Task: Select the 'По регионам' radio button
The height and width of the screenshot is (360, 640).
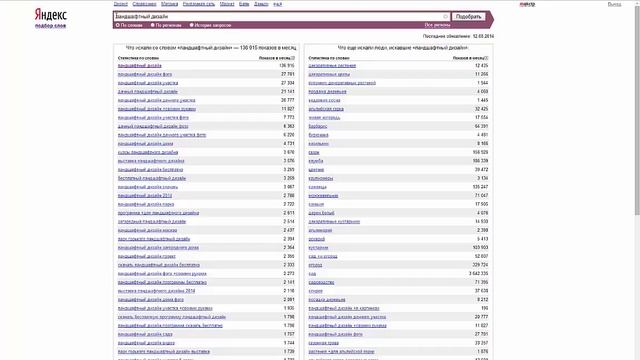Action: [153, 25]
